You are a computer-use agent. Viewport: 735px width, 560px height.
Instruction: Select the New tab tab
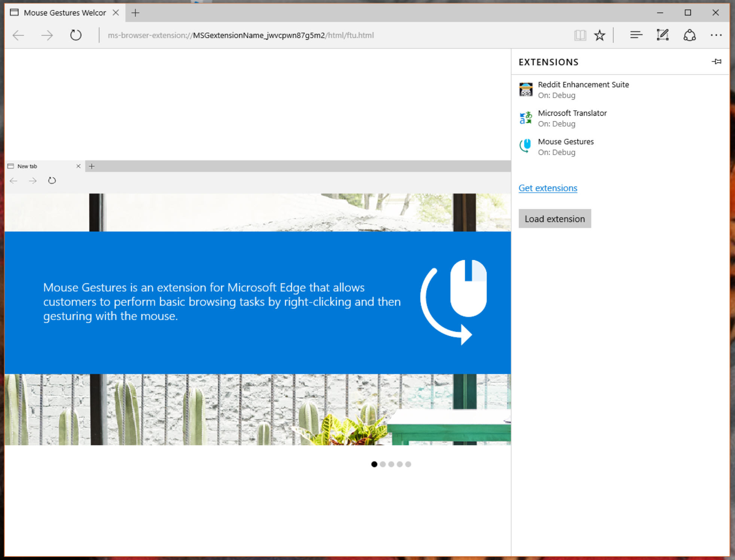41,166
